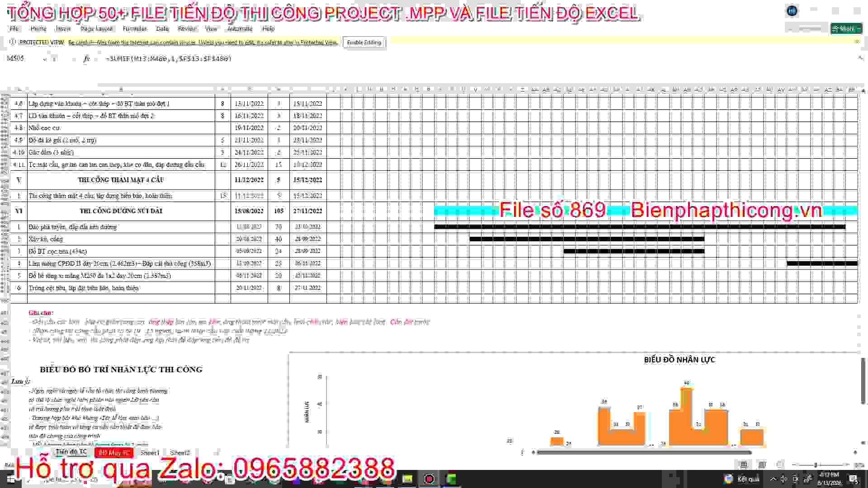Select the Đổ BT cọc tiêu (434c) cell
The image size is (868, 488).
click(x=121, y=251)
